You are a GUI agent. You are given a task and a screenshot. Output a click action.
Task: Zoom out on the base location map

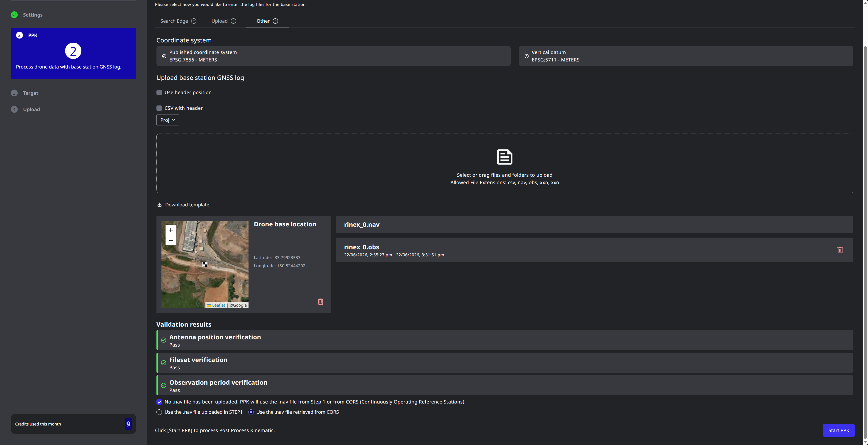[x=171, y=240]
